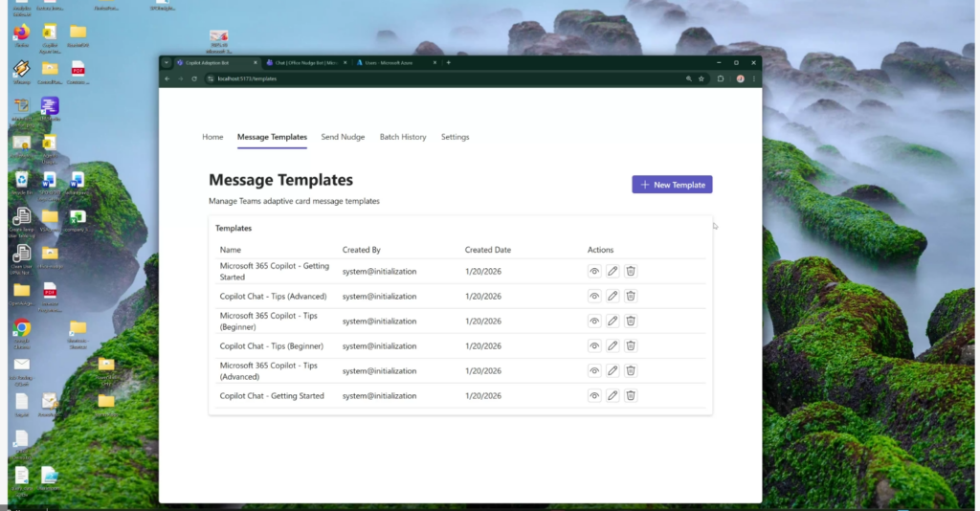This screenshot has width=980, height=511.
Task: Delete the Copilot Chat - Getting Started template
Action: [x=631, y=396]
